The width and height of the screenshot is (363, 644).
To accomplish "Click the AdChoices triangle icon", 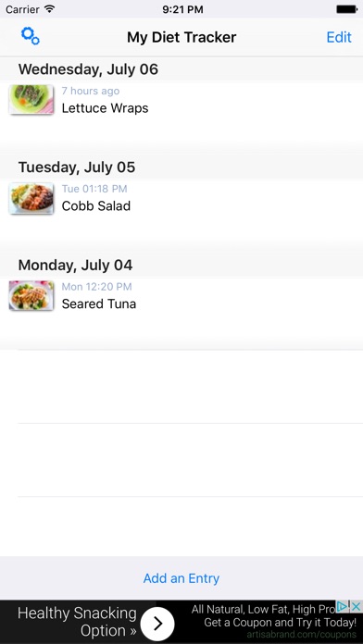I will coord(343,606).
